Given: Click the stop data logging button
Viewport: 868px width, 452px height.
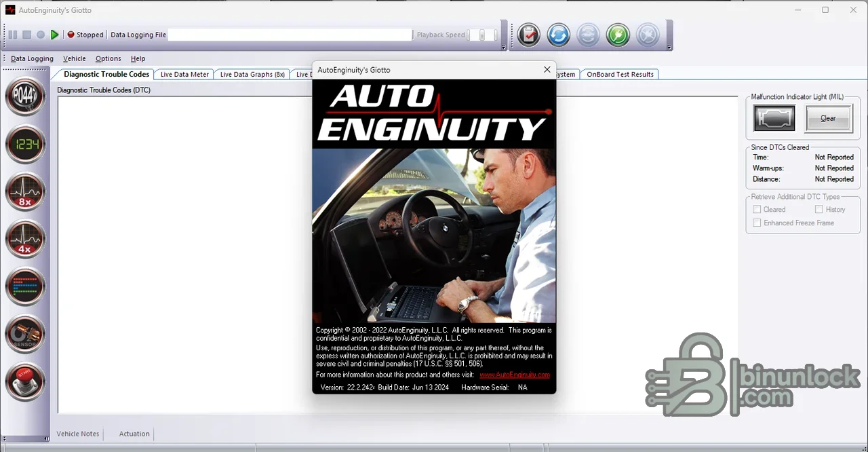Looking at the screenshot, I should [26, 35].
